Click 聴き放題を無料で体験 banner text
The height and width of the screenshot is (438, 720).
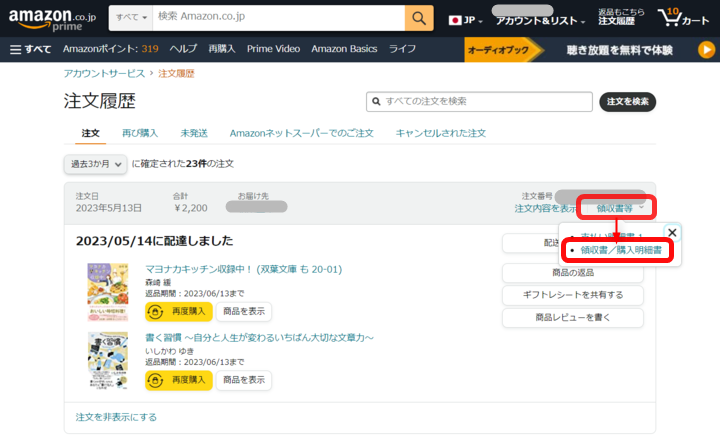pyautogui.click(x=619, y=50)
